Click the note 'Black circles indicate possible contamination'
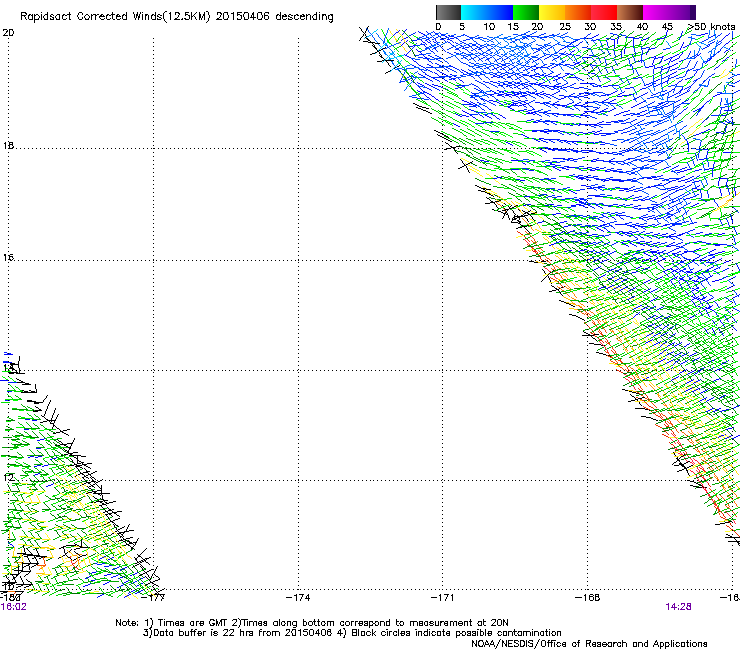This screenshot has height=650, width=740. (456, 633)
